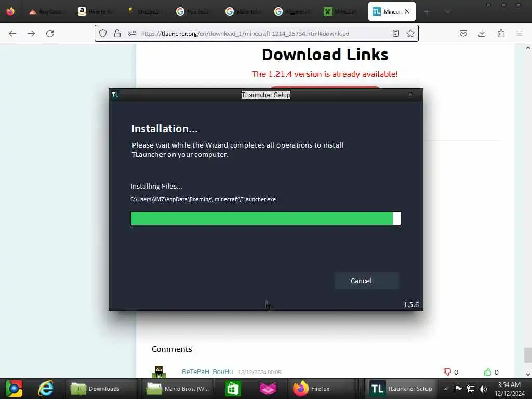The width and height of the screenshot is (532, 399).
Task: Switch to the Buy Coca tab
Action: 46,11
